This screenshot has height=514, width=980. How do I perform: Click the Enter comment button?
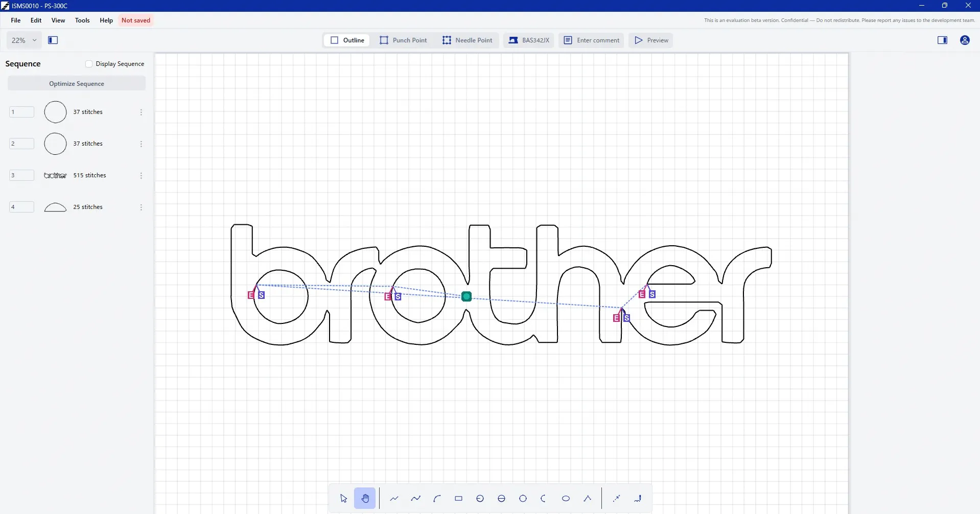[591, 40]
